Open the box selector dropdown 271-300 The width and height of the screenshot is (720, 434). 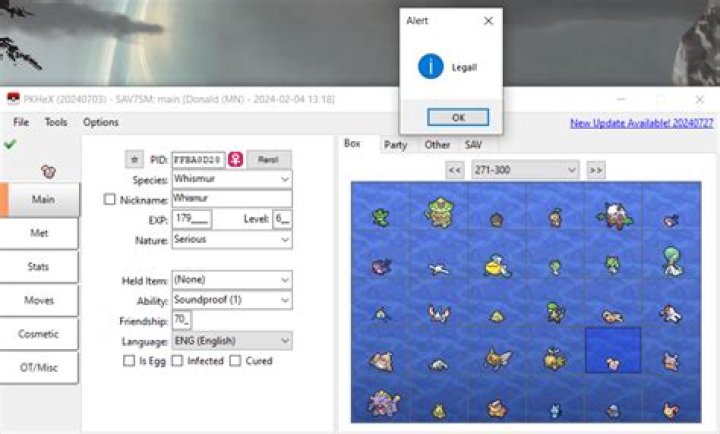525,170
